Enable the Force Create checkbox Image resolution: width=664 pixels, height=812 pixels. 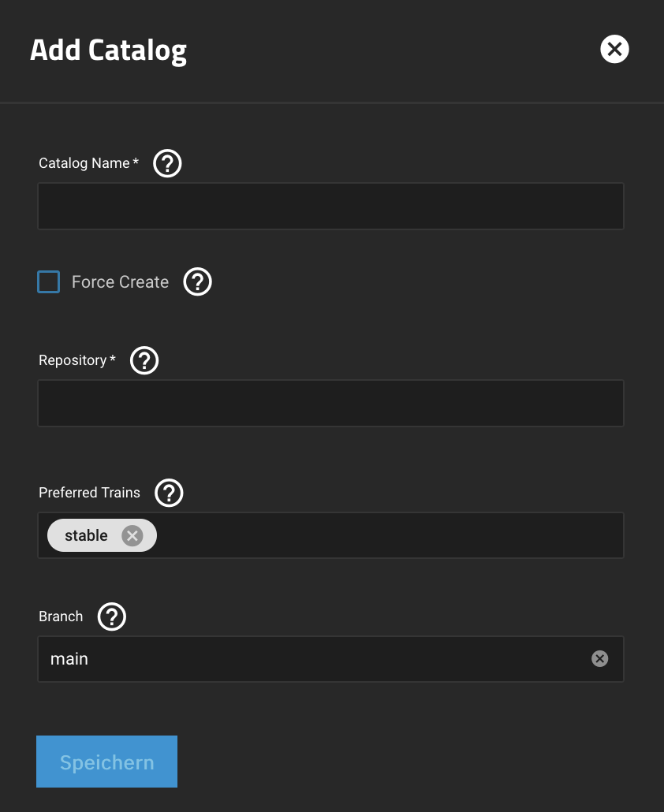[x=49, y=282]
